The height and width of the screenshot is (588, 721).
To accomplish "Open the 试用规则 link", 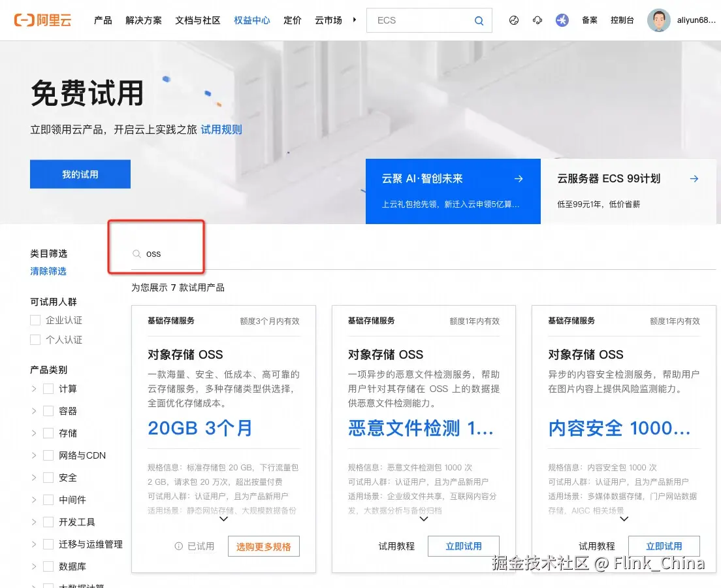I will pos(221,130).
